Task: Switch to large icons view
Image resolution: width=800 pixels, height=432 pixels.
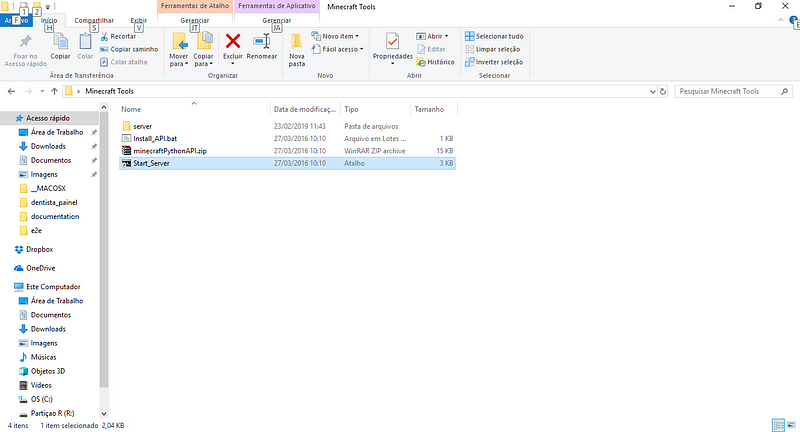Action: [791, 424]
